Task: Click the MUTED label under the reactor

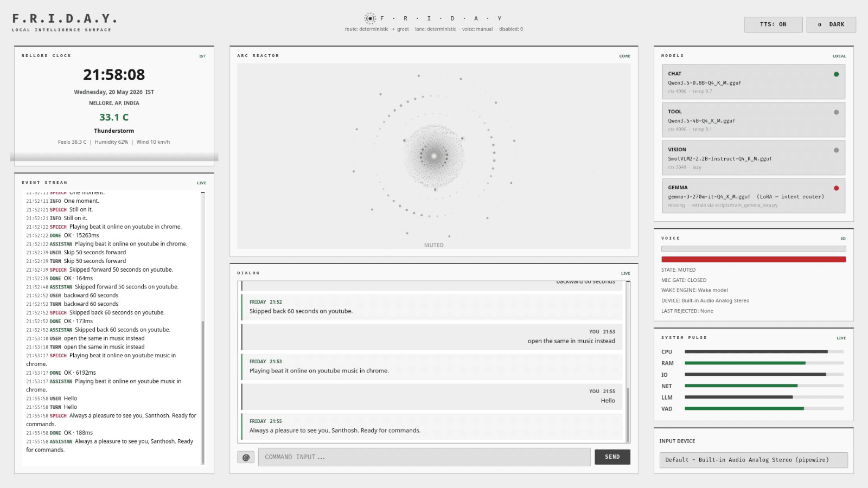Action: [434, 245]
